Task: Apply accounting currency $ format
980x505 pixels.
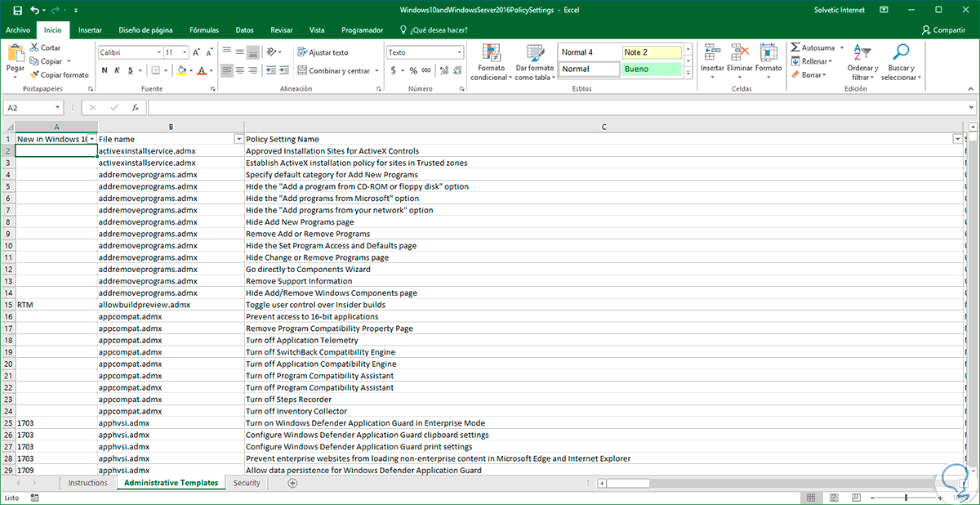Action: tap(394, 70)
